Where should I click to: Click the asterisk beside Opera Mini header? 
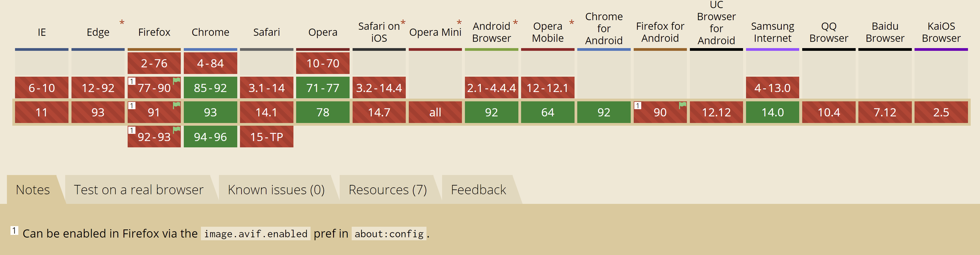coord(459,23)
